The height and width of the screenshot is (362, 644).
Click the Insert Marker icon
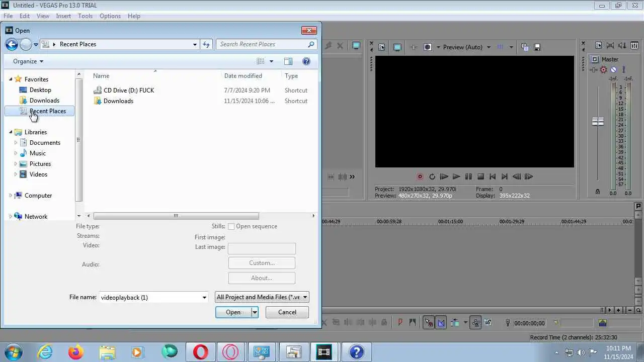pyautogui.click(x=400, y=323)
